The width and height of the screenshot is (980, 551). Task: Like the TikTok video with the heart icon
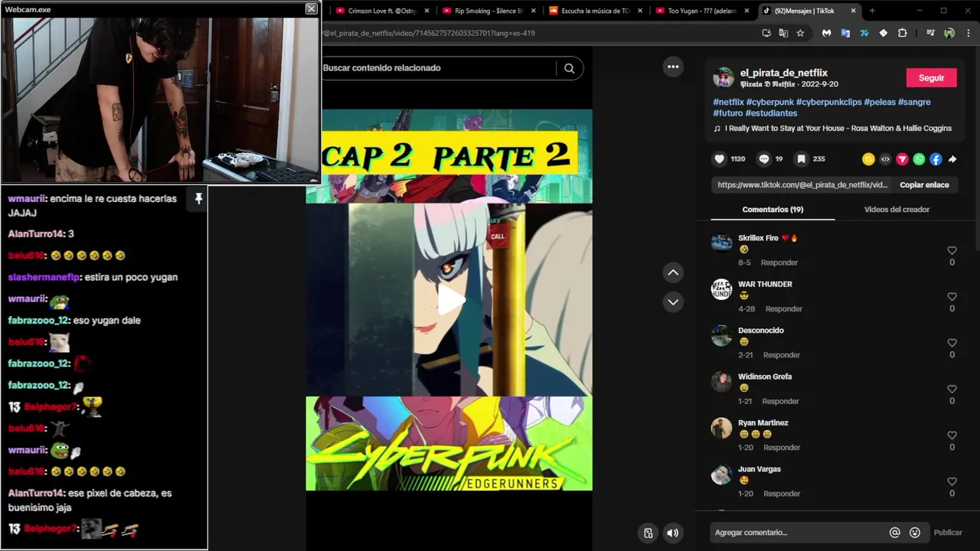tap(719, 159)
